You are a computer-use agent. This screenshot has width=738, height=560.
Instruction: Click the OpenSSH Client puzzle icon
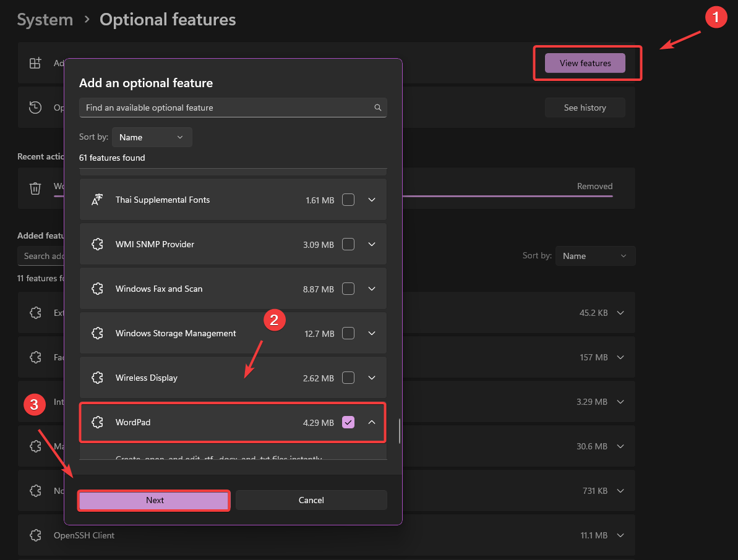[36, 535]
